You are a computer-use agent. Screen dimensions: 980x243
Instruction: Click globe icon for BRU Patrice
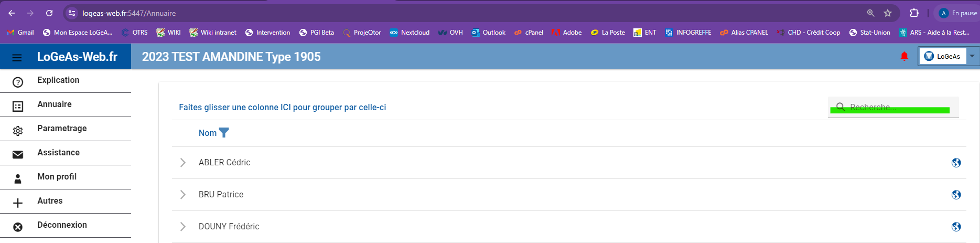coord(956,195)
